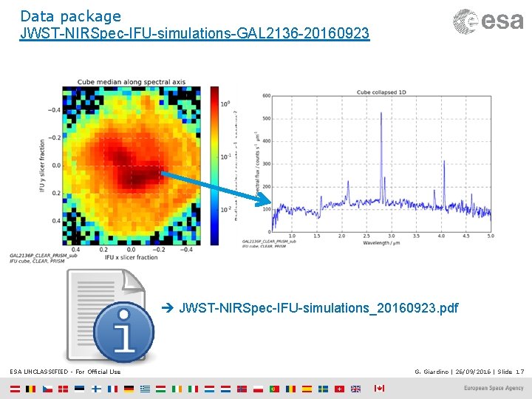The width and height of the screenshot is (532, 399).
Task: Click the heatmap color scale bar
Action: 214,166
